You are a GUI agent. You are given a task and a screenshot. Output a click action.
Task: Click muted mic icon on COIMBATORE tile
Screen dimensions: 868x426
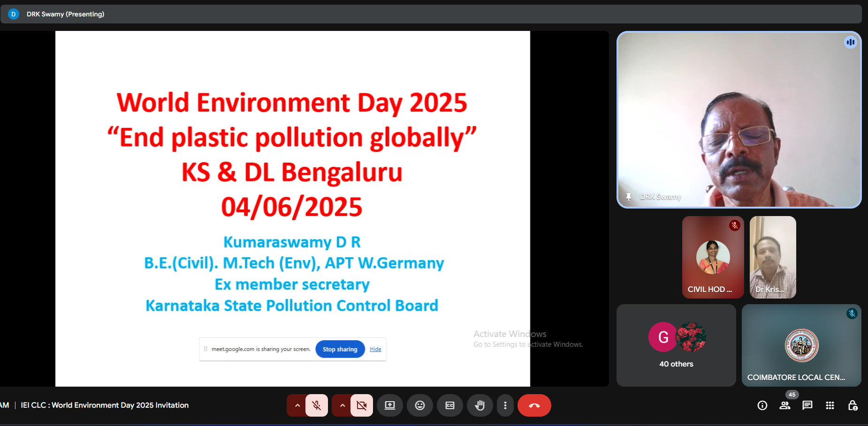pyautogui.click(x=852, y=314)
